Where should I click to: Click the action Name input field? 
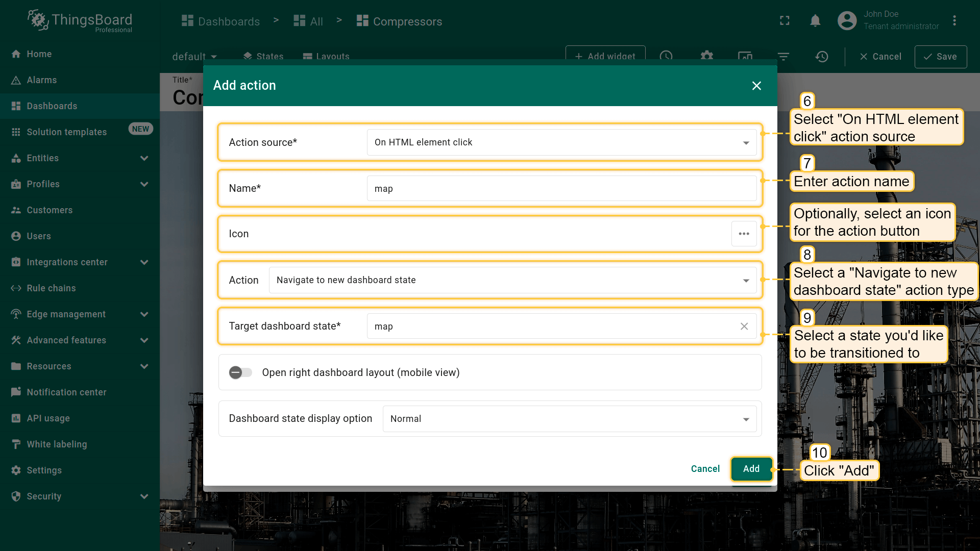point(561,189)
